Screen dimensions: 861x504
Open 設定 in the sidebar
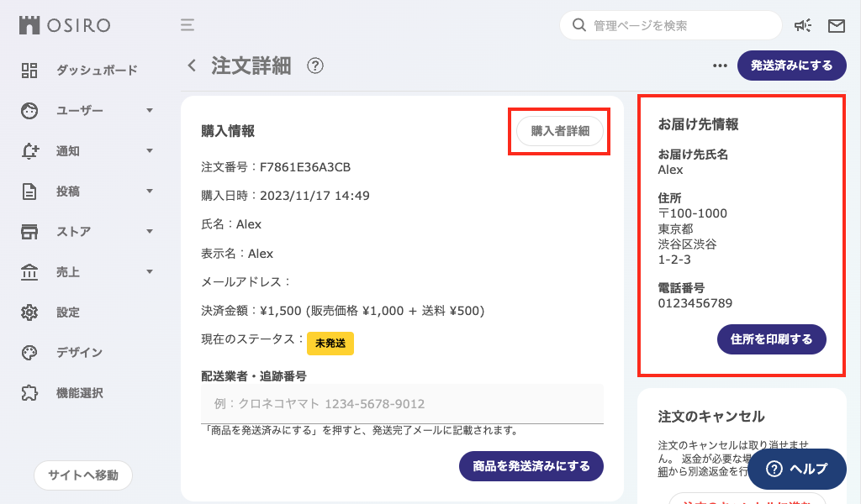[67, 312]
